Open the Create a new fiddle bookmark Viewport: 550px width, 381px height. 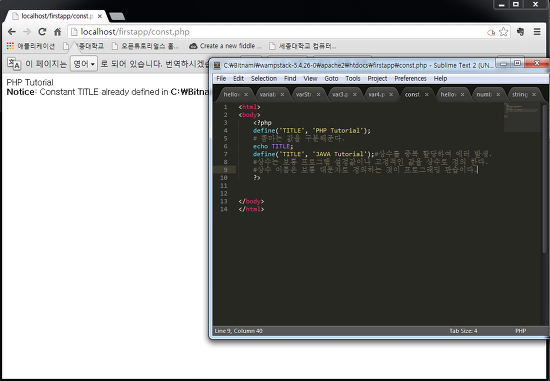pos(225,46)
